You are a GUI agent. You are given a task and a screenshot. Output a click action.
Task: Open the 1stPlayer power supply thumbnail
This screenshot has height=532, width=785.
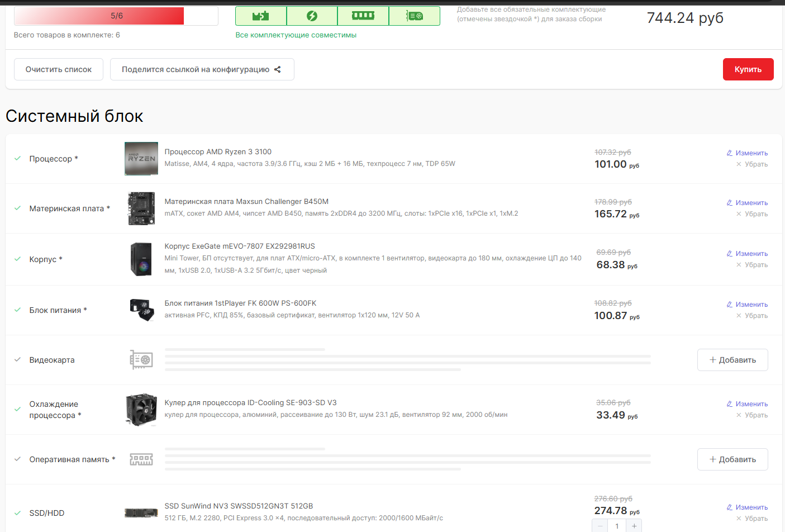[x=141, y=310]
